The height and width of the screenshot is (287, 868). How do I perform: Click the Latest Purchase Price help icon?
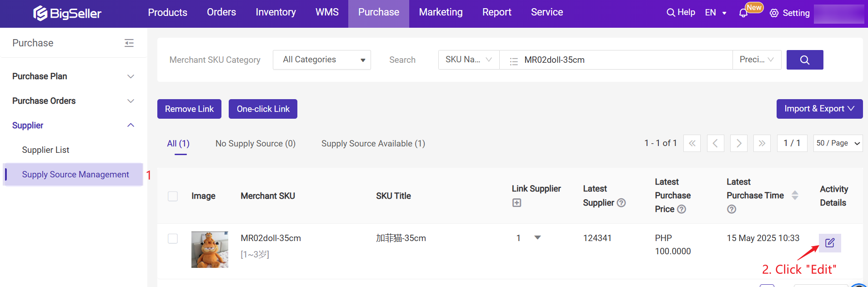pos(681,209)
